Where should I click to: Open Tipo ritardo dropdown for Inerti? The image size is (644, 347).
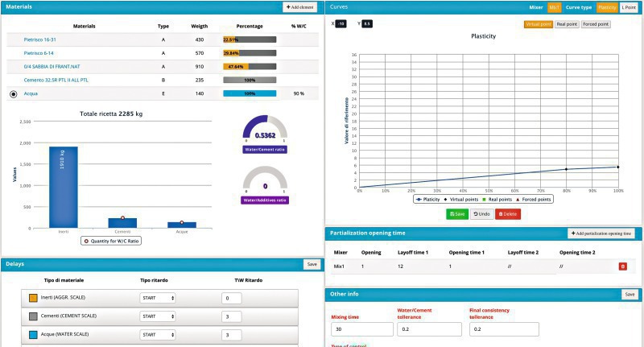pyautogui.click(x=157, y=298)
